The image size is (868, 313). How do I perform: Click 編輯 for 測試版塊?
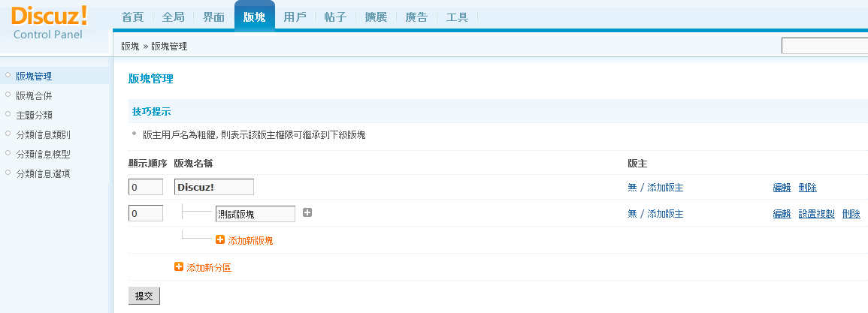(x=782, y=213)
